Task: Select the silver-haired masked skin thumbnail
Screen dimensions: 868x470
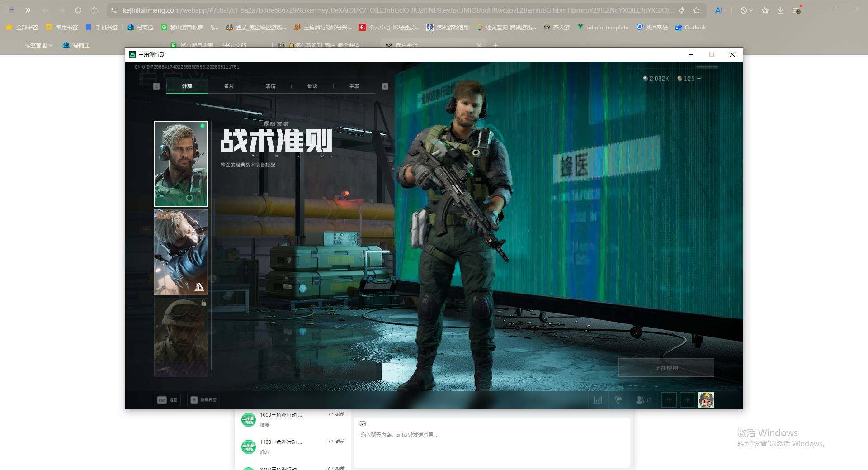Action: pyautogui.click(x=181, y=252)
